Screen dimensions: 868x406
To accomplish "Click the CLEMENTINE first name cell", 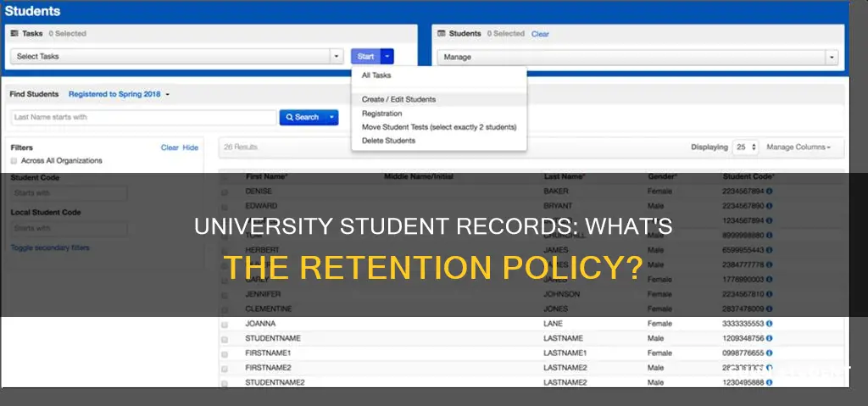I will pos(269,309).
